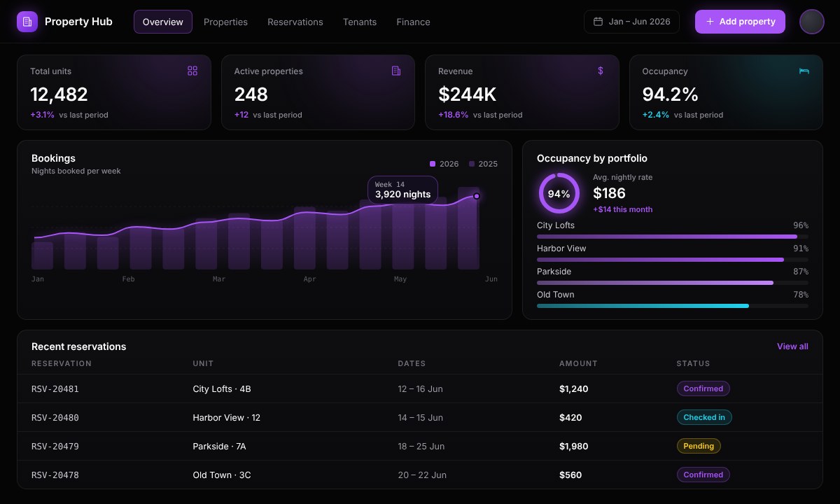Open reservation RSV-20478
Viewport: 840px width, 504px height.
[x=55, y=475]
